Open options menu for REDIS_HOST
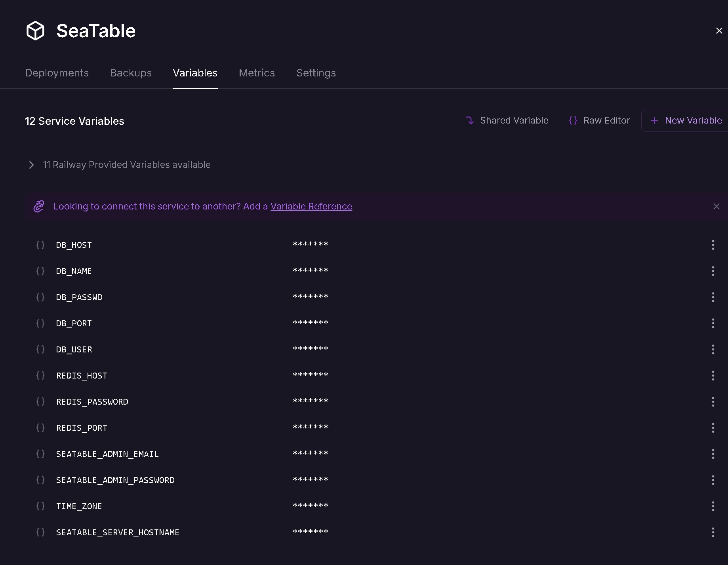728x565 pixels. point(713,375)
